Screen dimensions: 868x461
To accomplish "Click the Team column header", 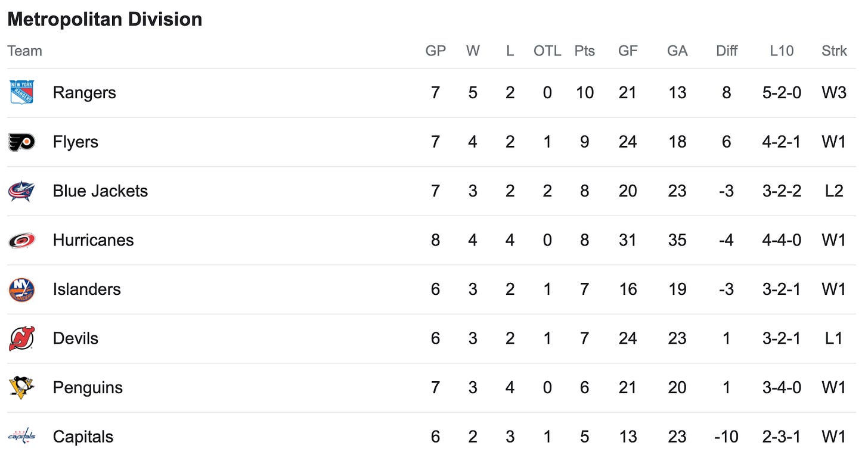I will click(24, 51).
